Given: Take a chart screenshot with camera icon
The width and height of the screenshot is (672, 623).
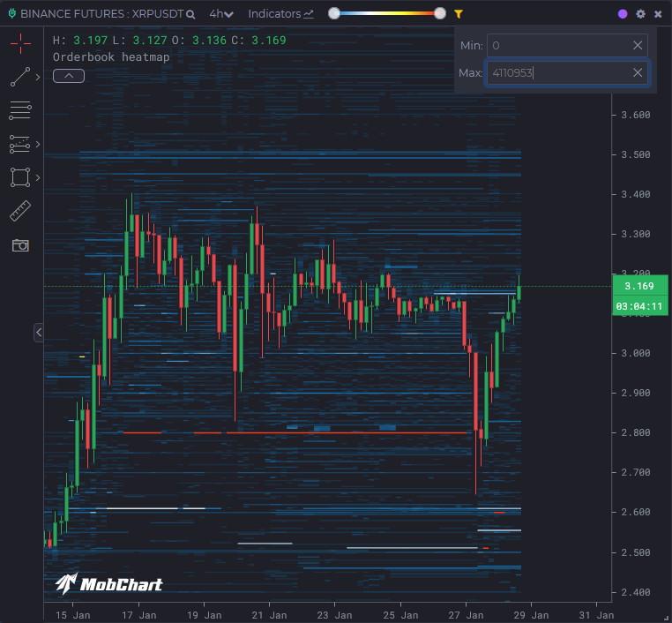Looking at the screenshot, I should pos(20,245).
